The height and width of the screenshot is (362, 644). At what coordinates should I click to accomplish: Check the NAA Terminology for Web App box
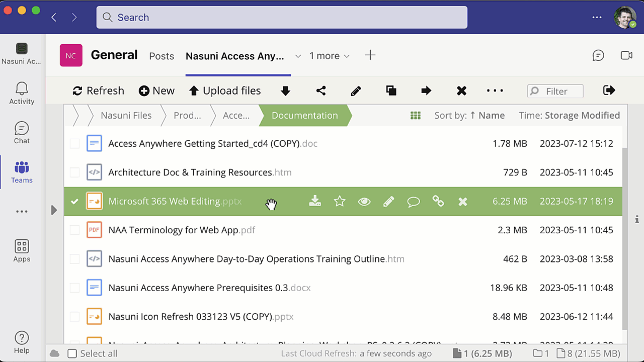coord(74,230)
